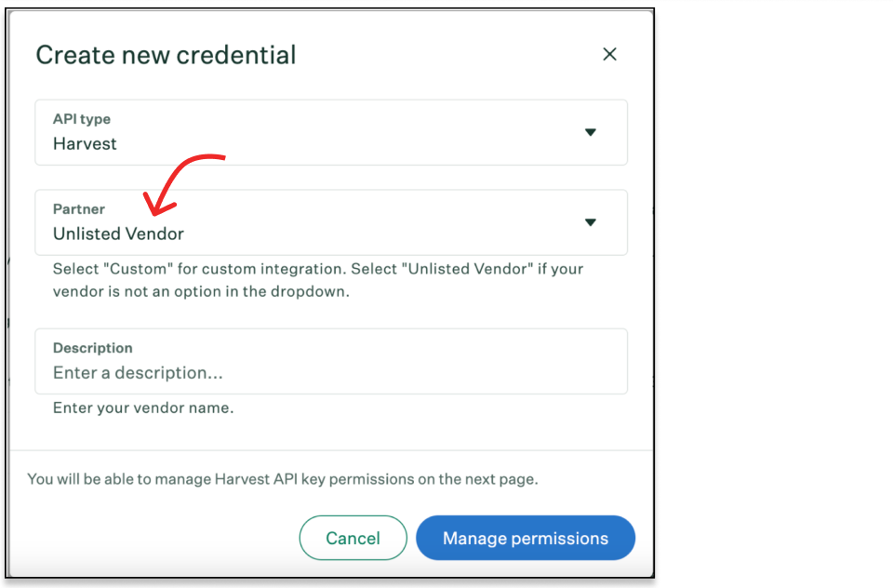Image resolution: width=893 pixels, height=588 pixels.
Task: Click the 'Enter a description...' placeholder text
Action: [138, 373]
